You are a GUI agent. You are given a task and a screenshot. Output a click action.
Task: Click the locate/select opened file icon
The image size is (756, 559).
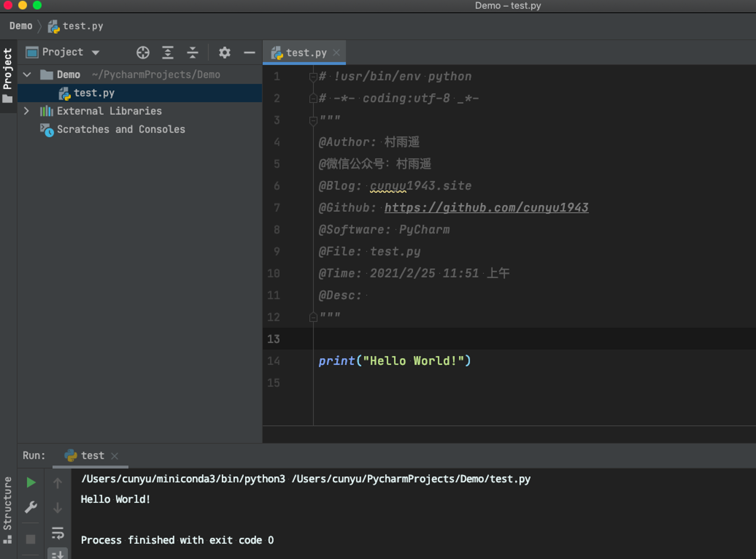[143, 53]
